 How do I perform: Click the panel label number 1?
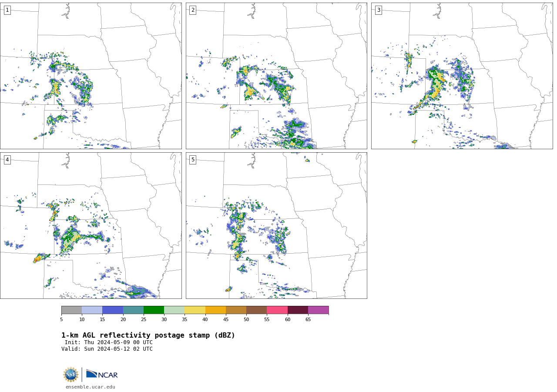[x=7, y=10]
